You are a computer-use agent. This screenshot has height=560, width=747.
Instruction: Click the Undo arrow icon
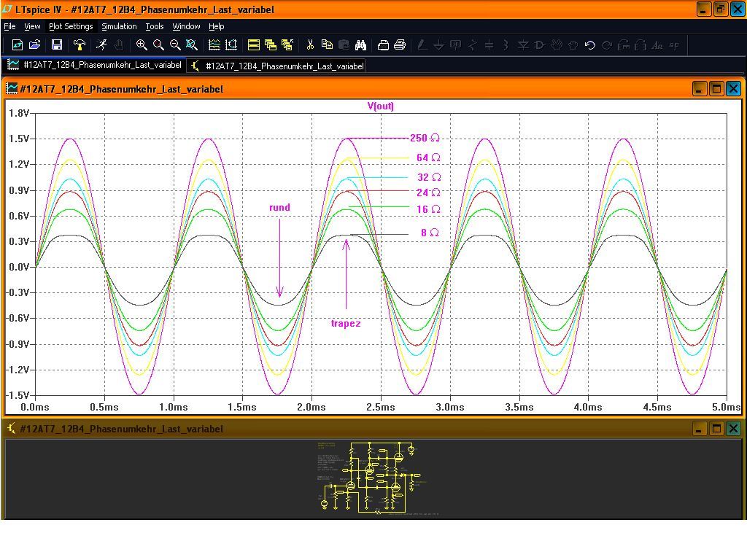click(x=589, y=45)
